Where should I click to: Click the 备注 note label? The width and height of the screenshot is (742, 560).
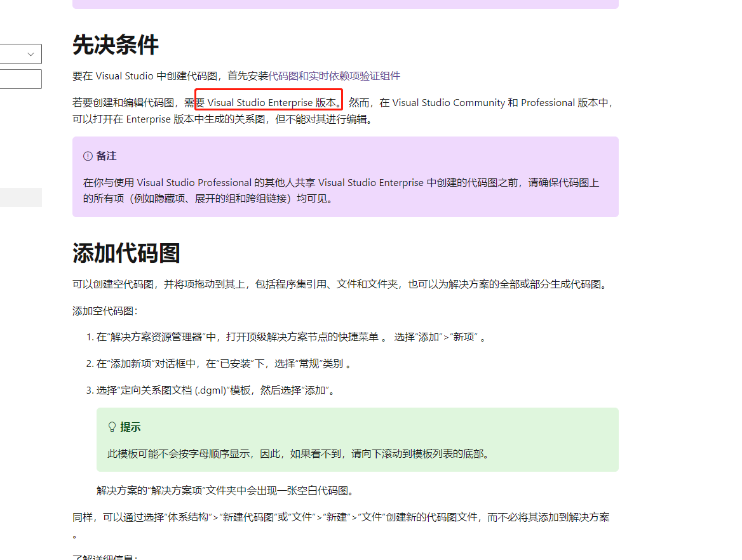click(x=107, y=156)
